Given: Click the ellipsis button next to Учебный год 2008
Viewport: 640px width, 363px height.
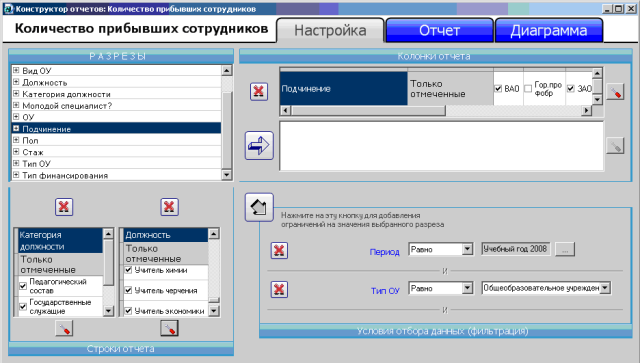Looking at the screenshot, I should 565,249.
